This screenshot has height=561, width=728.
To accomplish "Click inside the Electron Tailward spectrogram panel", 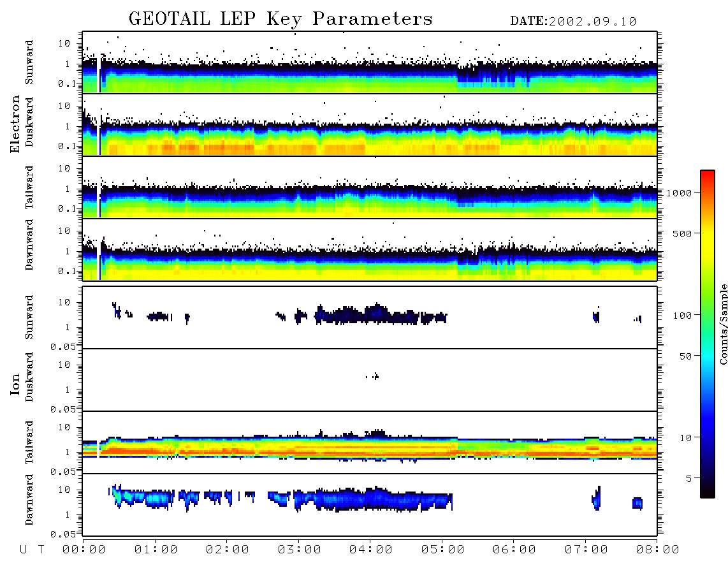I will pos(370,187).
